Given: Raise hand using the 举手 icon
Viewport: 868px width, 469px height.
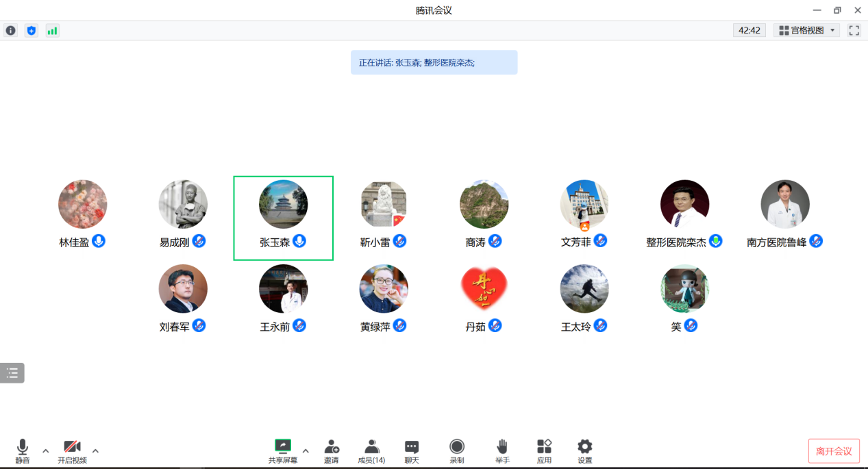Looking at the screenshot, I should [502, 451].
